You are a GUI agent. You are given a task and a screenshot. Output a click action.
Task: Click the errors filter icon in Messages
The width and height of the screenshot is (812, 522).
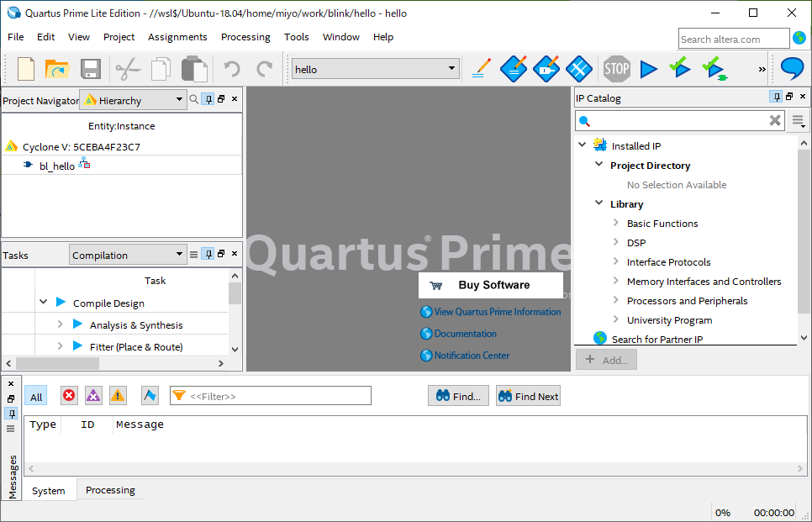[68, 395]
